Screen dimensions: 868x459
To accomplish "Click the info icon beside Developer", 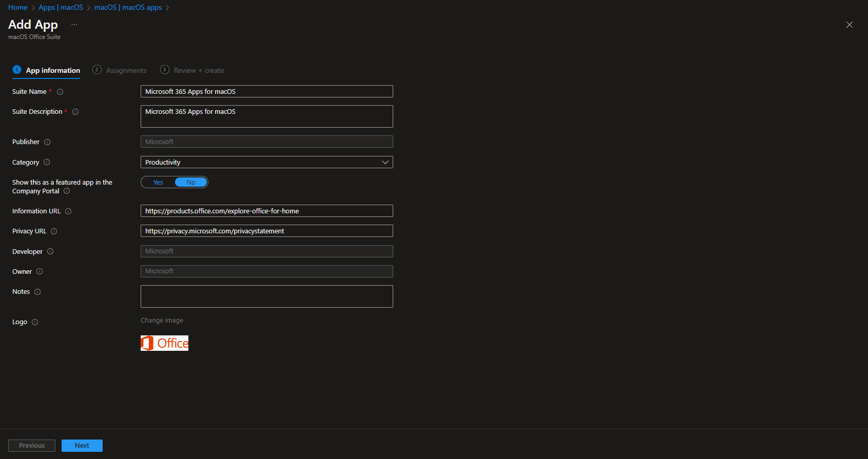I will coord(50,252).
